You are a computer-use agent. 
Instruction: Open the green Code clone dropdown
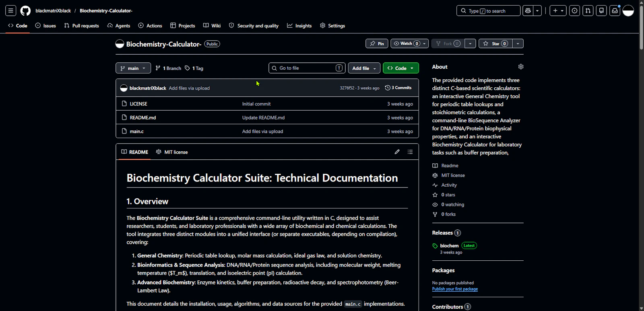[401, 68]
